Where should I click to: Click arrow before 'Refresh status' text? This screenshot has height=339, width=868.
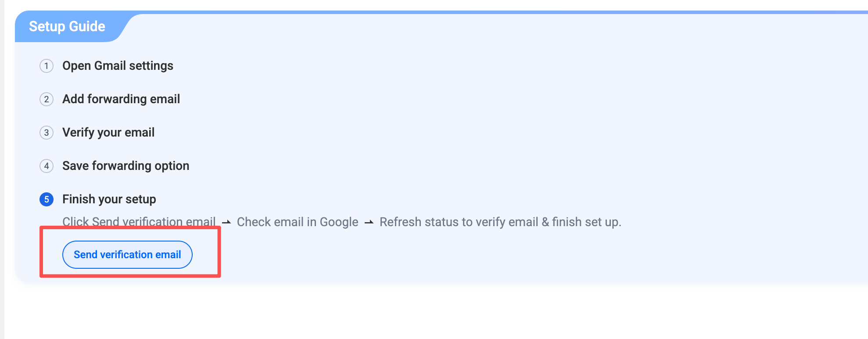click(x=369, y=222)
